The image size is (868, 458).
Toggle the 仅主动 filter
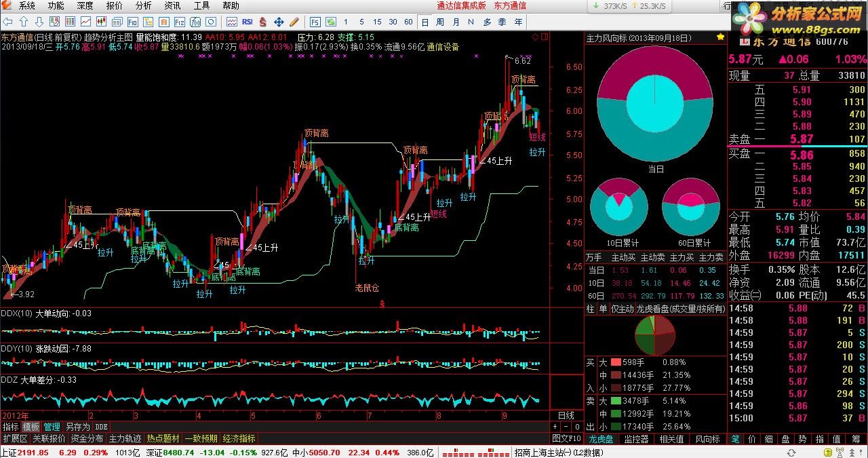click(622, 309)
